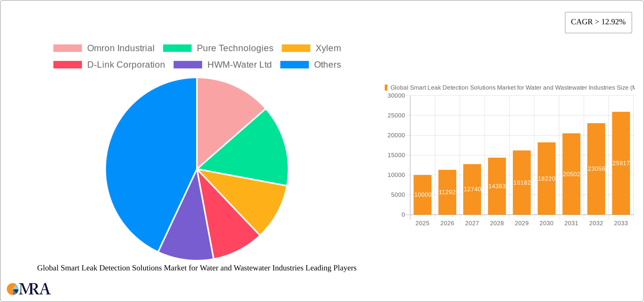Image resolution: width=644 pixels, height=302 pixels.
Task: Click the 2025 x-axis label
Action: click(x=422, y=223)
